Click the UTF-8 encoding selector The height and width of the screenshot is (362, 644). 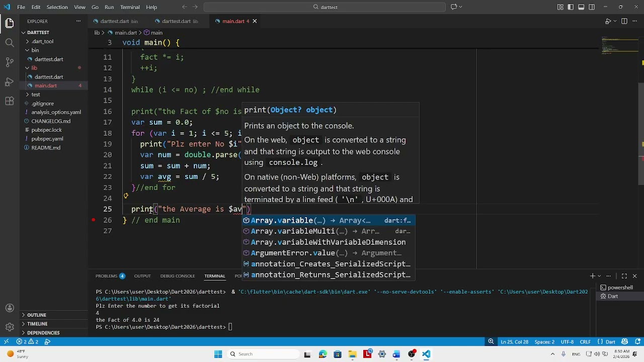click(567, 342)
